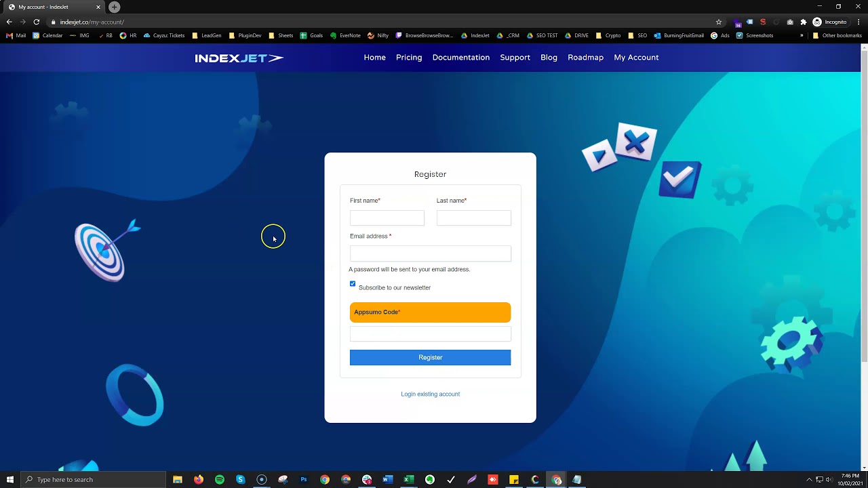Open the Nifty bookmark
Viewport: 868px width, 488px height.
(x=378, y=35)
